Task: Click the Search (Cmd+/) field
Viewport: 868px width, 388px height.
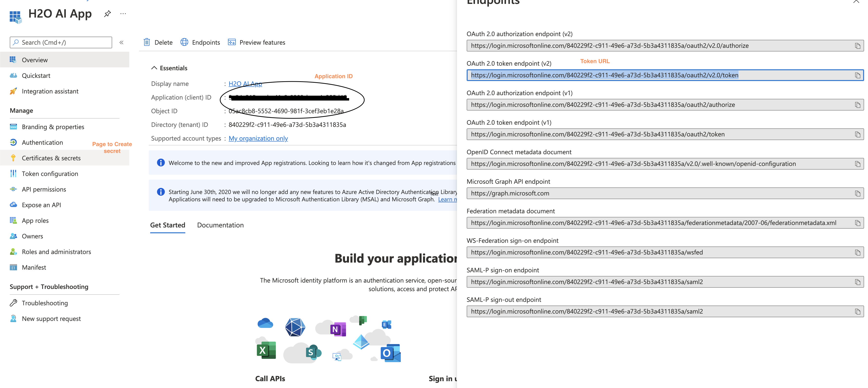Action: pos(61,42)
